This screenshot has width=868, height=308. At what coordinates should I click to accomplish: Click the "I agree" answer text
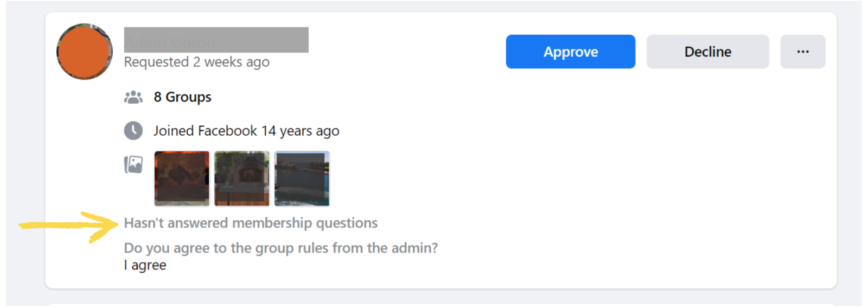[145, 266]
